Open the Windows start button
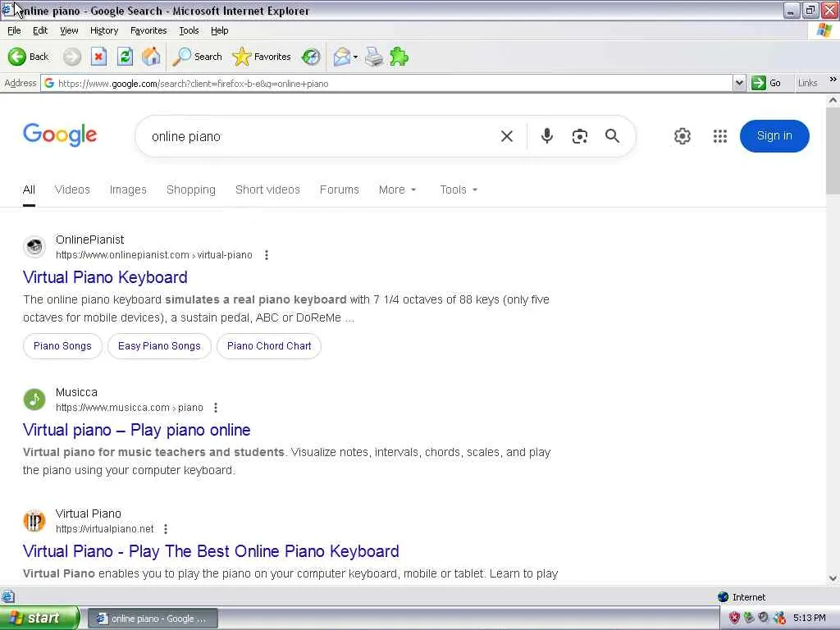The width and height of the screenshot is (840, 630). [39, 619]
